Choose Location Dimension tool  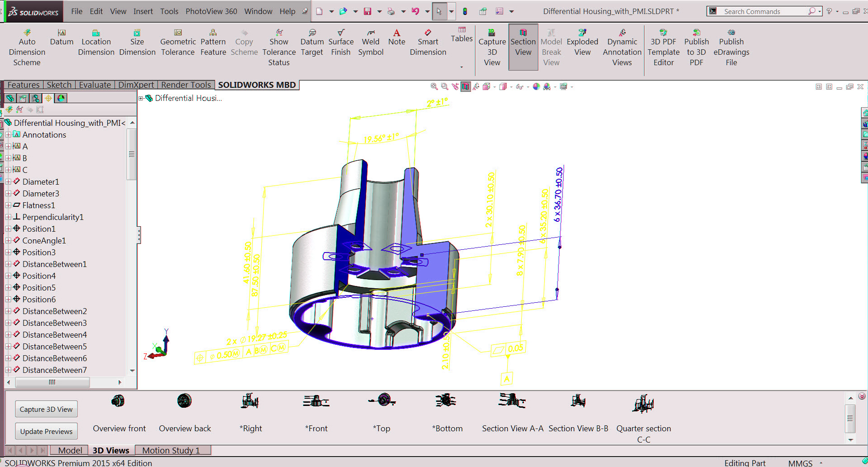click(96, 42)
